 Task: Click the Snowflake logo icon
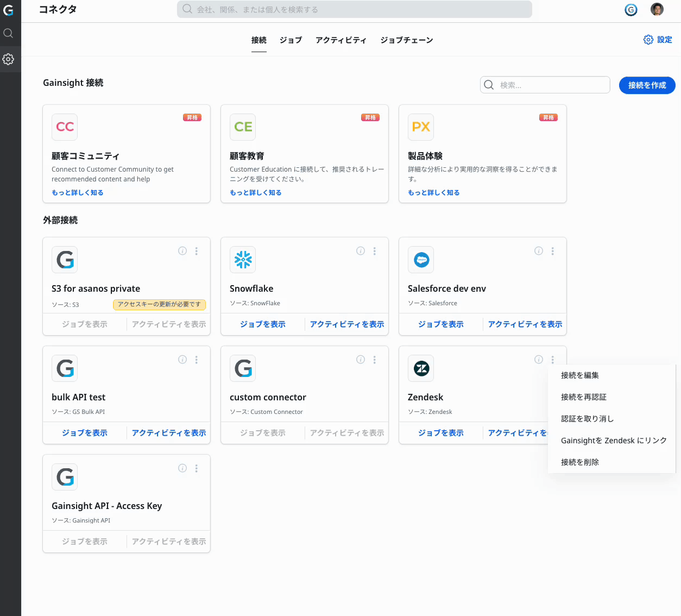pyautogui.click(x=243, y=260)
